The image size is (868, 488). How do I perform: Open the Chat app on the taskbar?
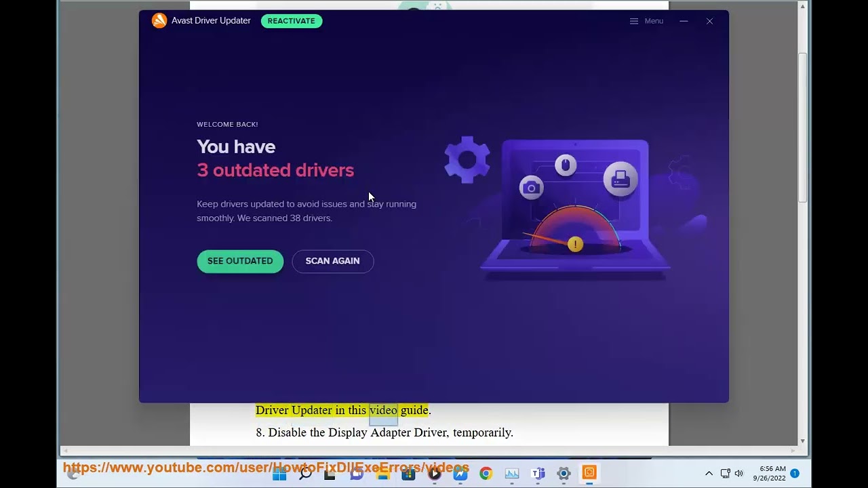pos(357,474)
